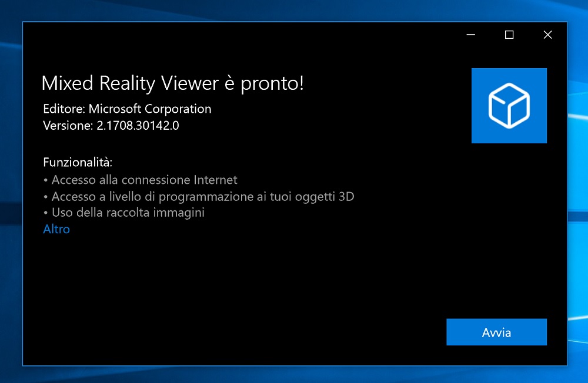Image resolution: width=588 pixels, height=383 pixels.
Task: Click the minimize window control
Action: point(470,35)
